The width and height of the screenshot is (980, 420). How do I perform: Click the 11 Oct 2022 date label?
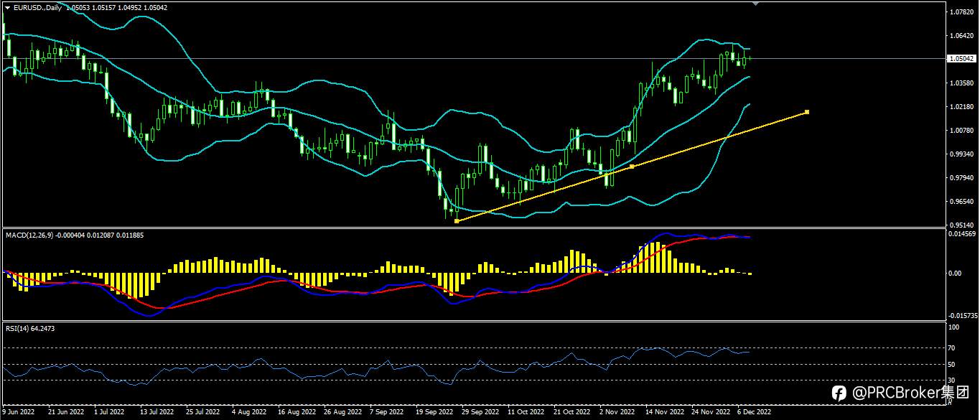pos(526,413)
